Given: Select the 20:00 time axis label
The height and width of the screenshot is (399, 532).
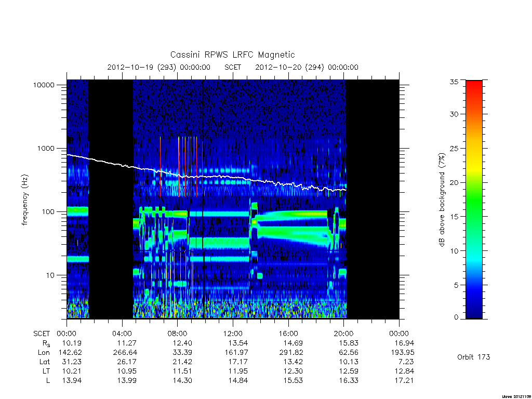Looking at the screenshot, I should click(344, 334).
